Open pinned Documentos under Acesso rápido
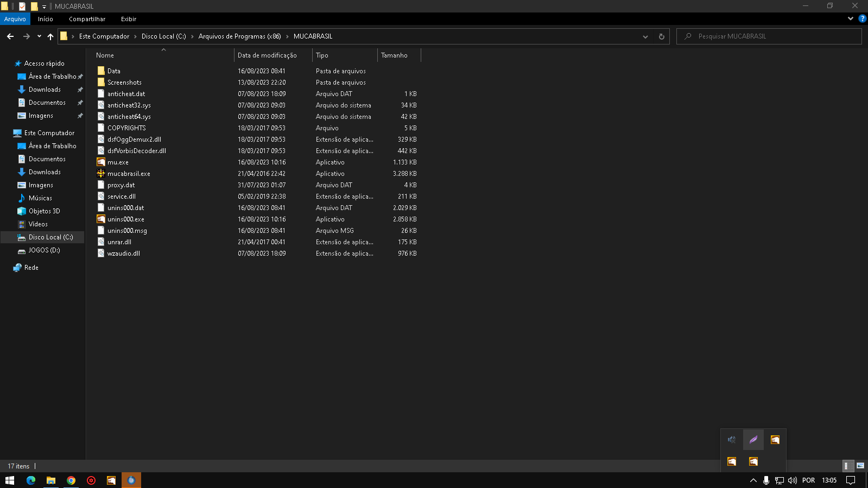Image resolution: width=868 pixels, height=488 pixels. (x=47, y=103)
